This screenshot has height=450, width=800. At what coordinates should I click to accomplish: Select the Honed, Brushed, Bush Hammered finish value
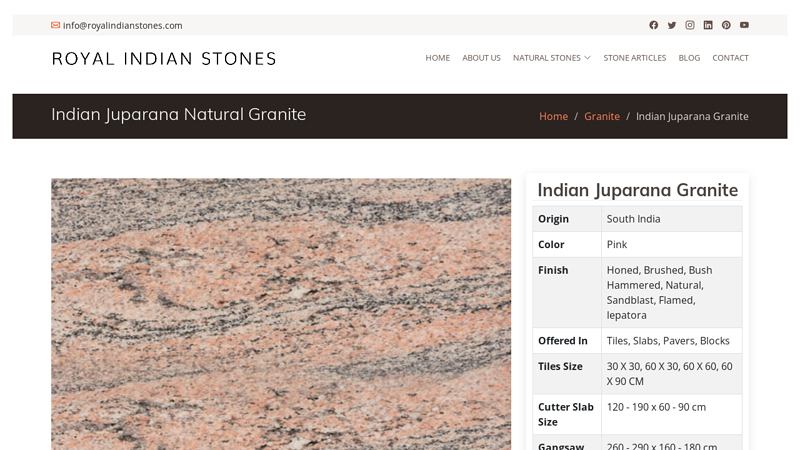click(x=672, y=292)
